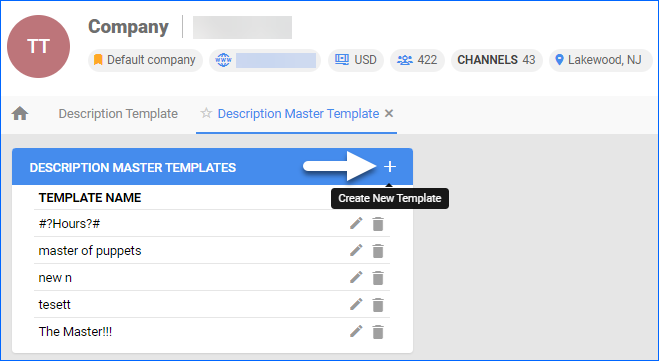The image size is (659, 361).
Task: Delete the master of puppets template
Action: 378,251
